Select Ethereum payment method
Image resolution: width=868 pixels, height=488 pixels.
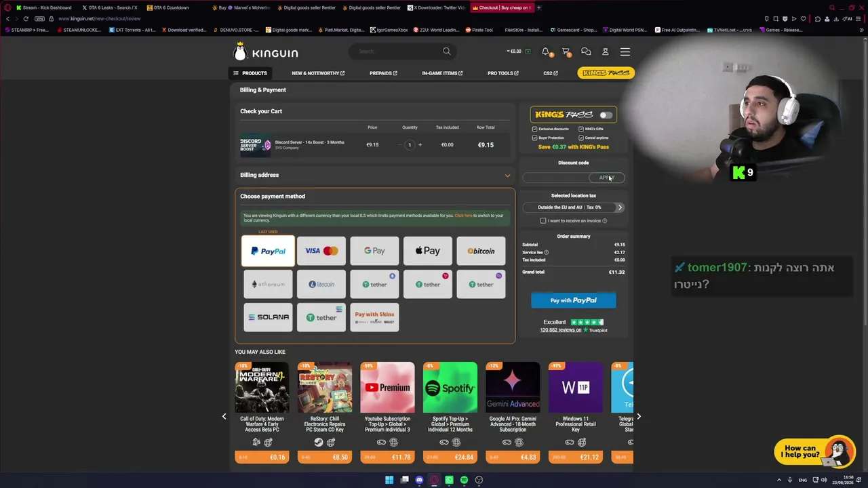268,284
